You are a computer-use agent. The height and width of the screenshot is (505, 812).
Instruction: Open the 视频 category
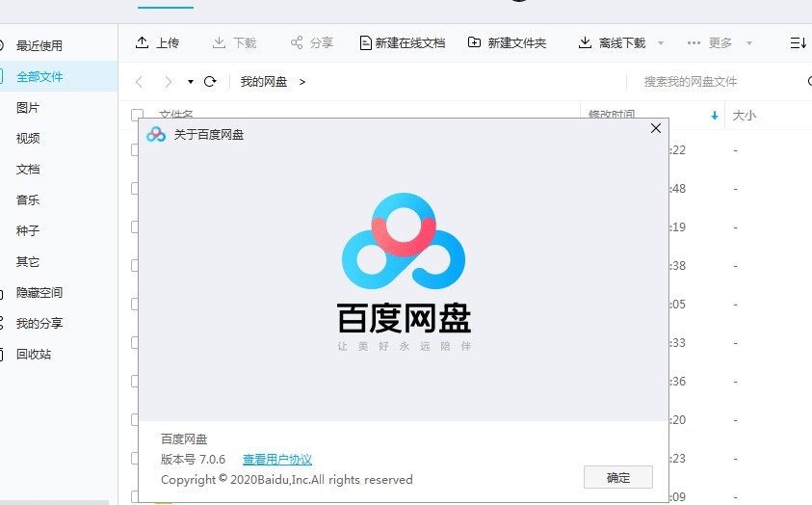28,138
